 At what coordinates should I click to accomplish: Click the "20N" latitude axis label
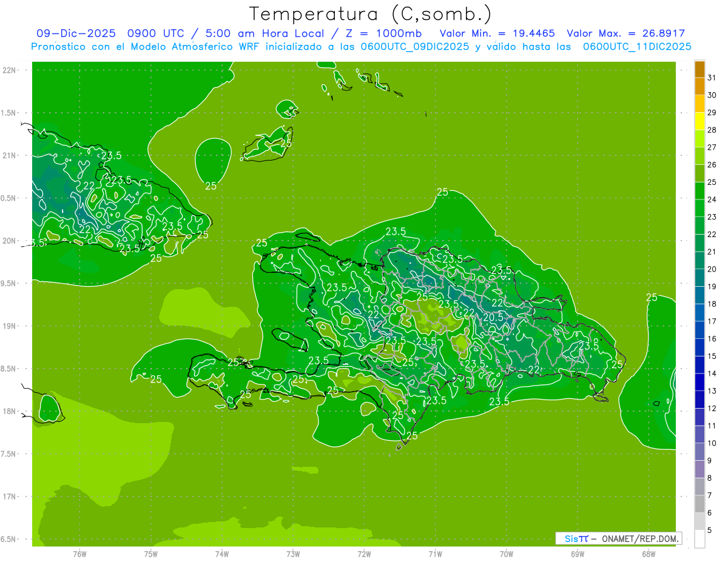(x=9, y=241)
